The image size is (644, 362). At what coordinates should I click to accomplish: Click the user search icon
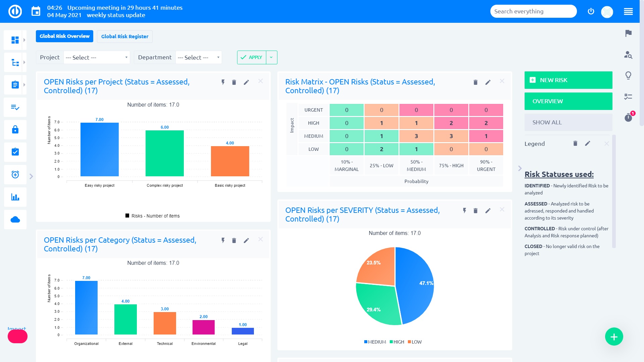pos(628,56)
